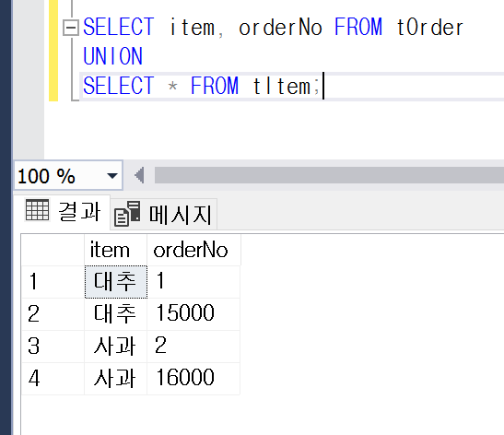504x435 pixels.
Task: Click the 대추 cell in row 2
Action: pos(116,314)
